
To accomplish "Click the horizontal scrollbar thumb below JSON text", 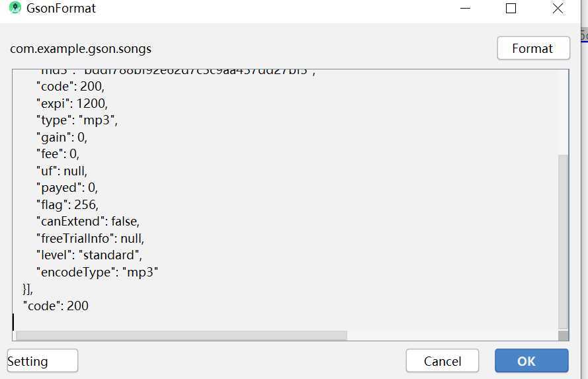I will coord(181,335).
